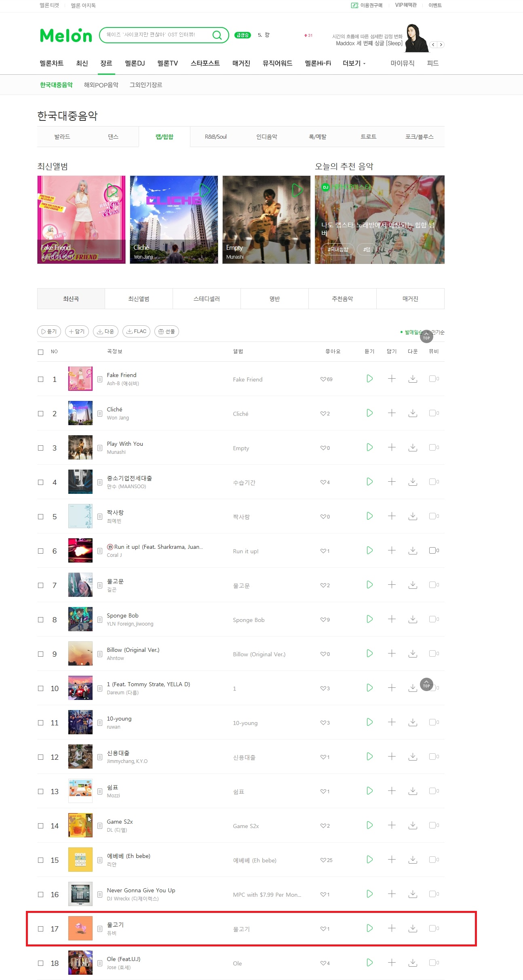Click the FLAC download button
523x980 pixels.
(136, 331)
